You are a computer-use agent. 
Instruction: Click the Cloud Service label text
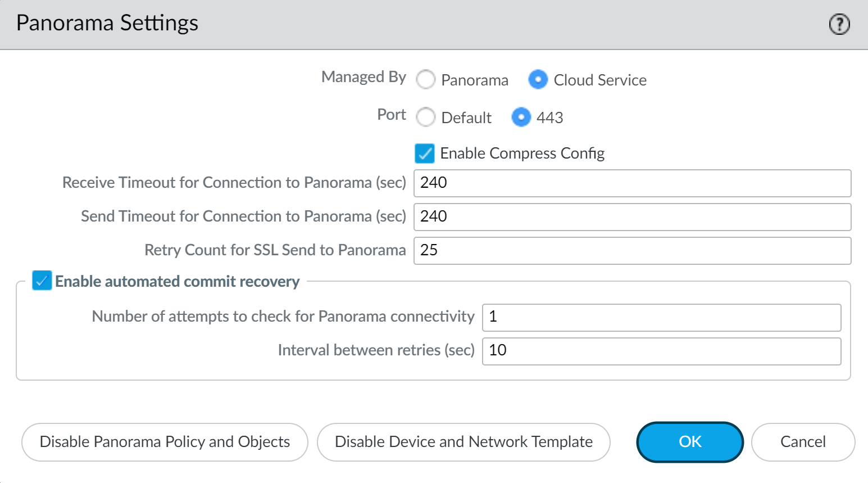[x=600, y=80]
